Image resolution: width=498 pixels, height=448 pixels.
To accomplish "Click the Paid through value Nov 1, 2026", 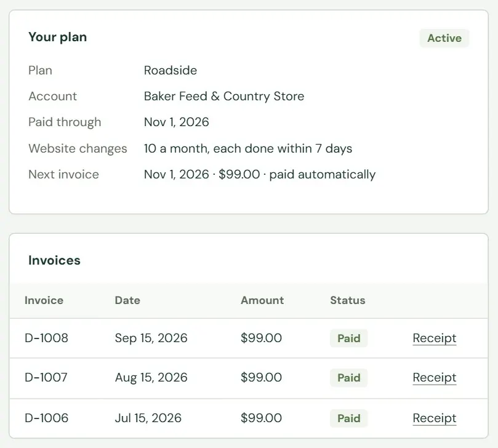I will (x=176, y=122).
